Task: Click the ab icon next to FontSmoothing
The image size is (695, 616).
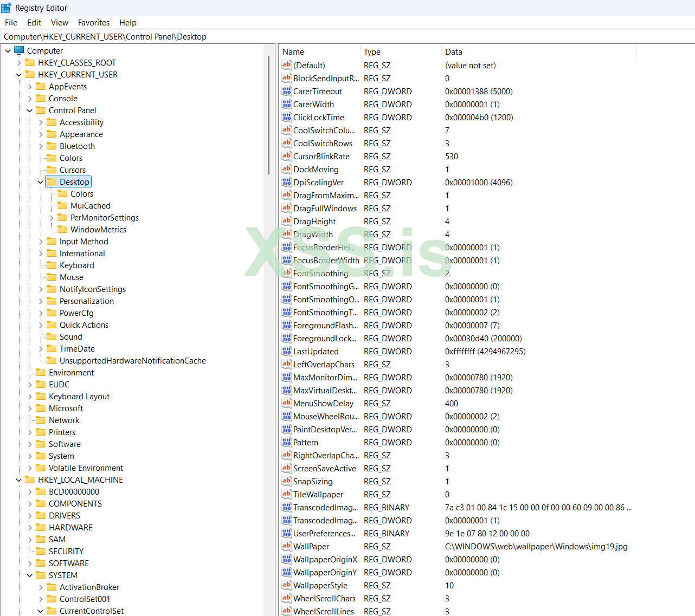Action: (286, 273)
